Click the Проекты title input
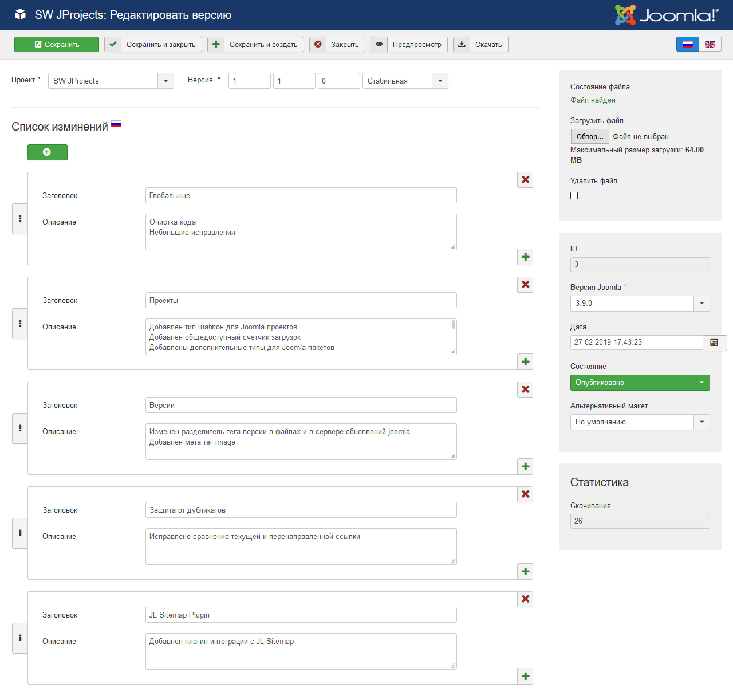Viewport: 733px width, 700px height. [301, 300]
